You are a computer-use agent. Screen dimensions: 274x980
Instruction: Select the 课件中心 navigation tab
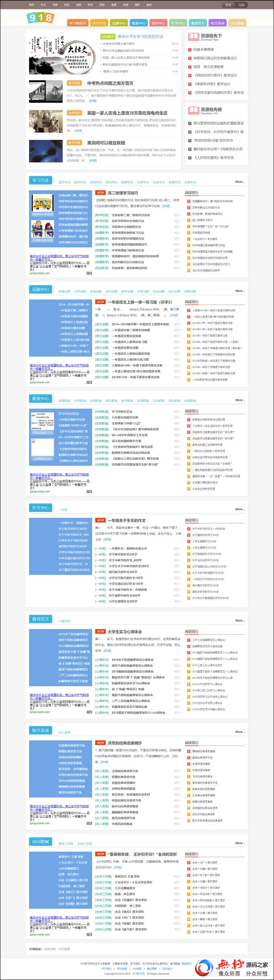[x=158, y=23]
